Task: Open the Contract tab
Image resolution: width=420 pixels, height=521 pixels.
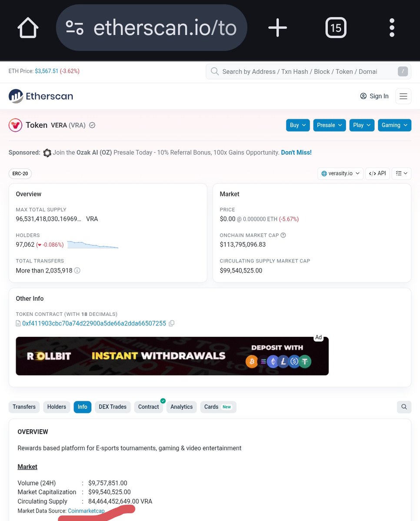Action: click(x=148, y=407)
